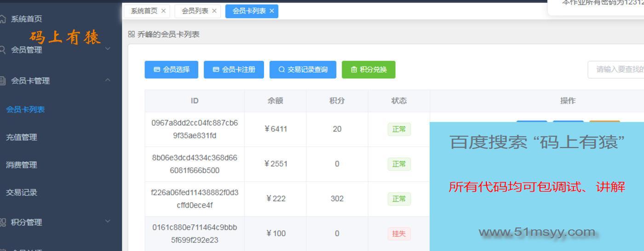
Task: Click card ID f226a06fed11438882f0d3cffd0ece4f
Action: pos(195,199)
